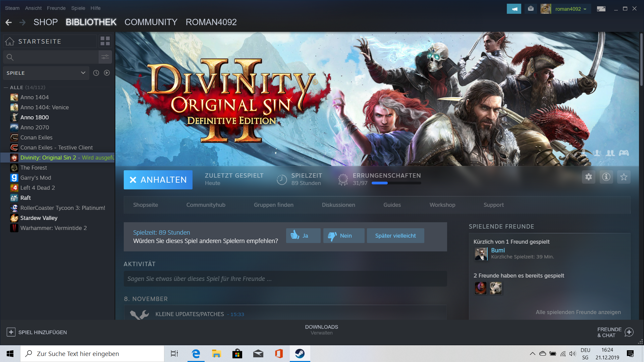The image size is (644, 362).
Task: Show game info icon
Action: [606, 177]
